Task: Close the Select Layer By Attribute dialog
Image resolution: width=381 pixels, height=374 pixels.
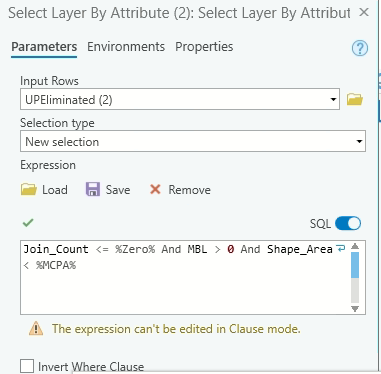Action: click(364, 13)
